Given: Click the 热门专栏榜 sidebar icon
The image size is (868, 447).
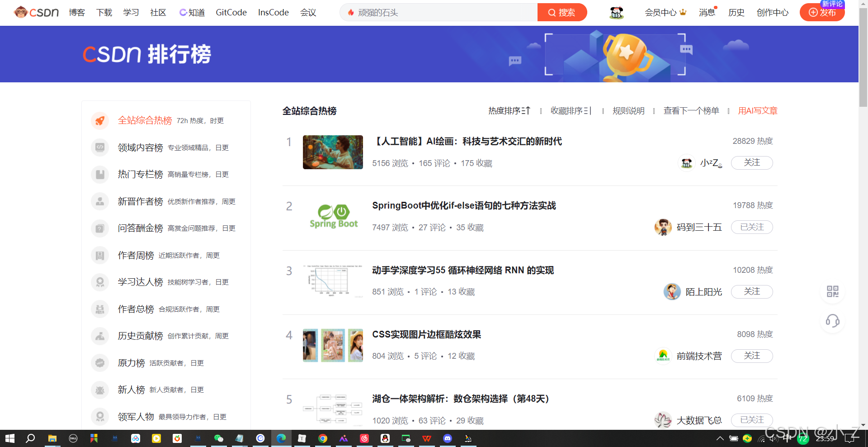Looking at the screenshot, I should (100, 175).
